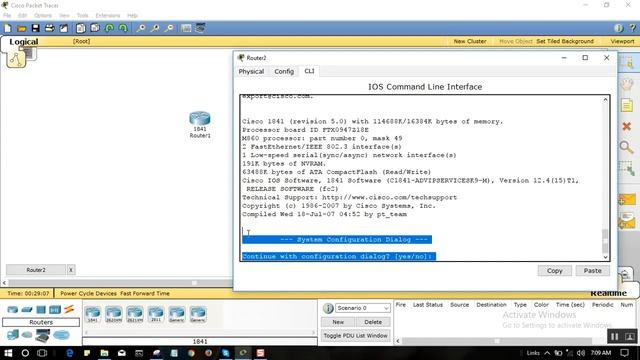640x360 pixels.
Task: Click the Undo green arrow icon
Action: tap(109, 28)
